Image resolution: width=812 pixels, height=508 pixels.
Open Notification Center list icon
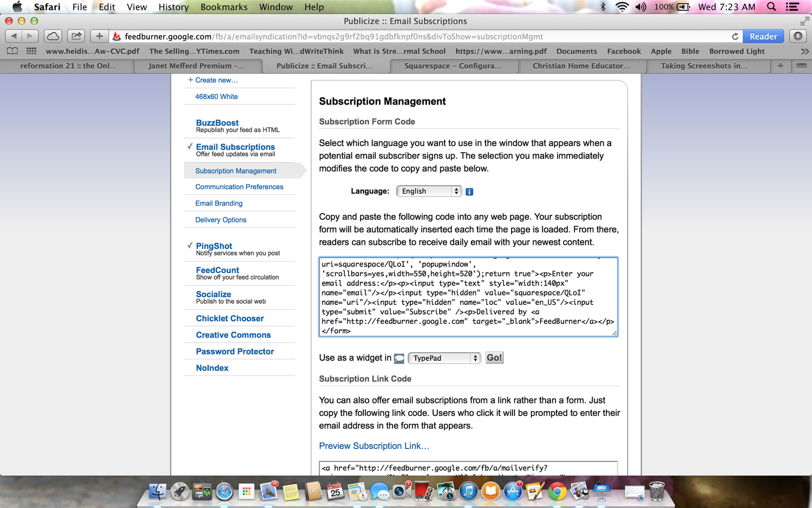(793, 6)
